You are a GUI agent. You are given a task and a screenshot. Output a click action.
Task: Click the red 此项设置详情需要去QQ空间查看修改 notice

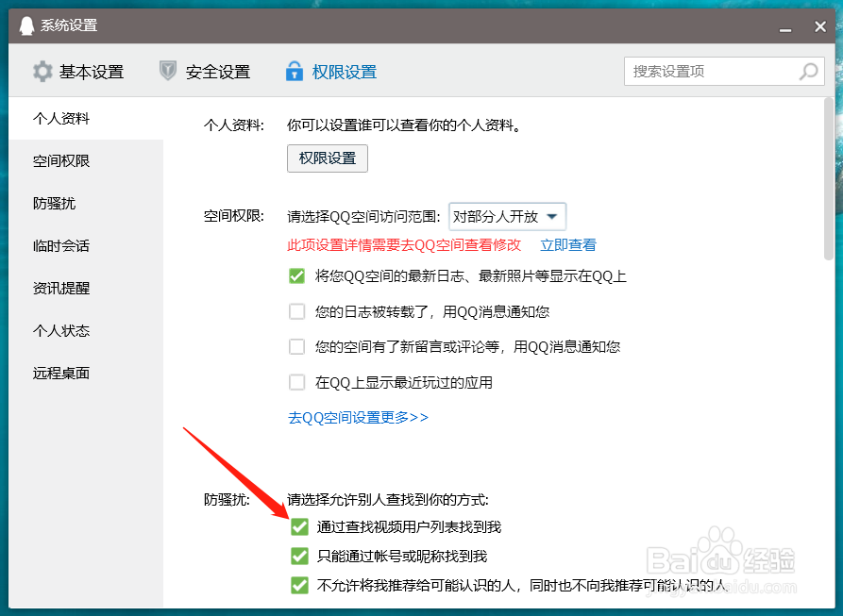point(404,245)
